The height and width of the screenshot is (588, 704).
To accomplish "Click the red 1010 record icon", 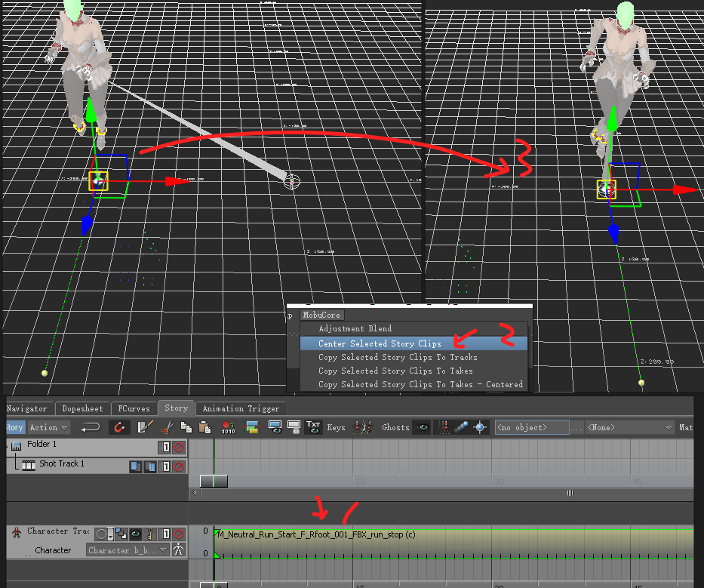I will coord(229,428).
